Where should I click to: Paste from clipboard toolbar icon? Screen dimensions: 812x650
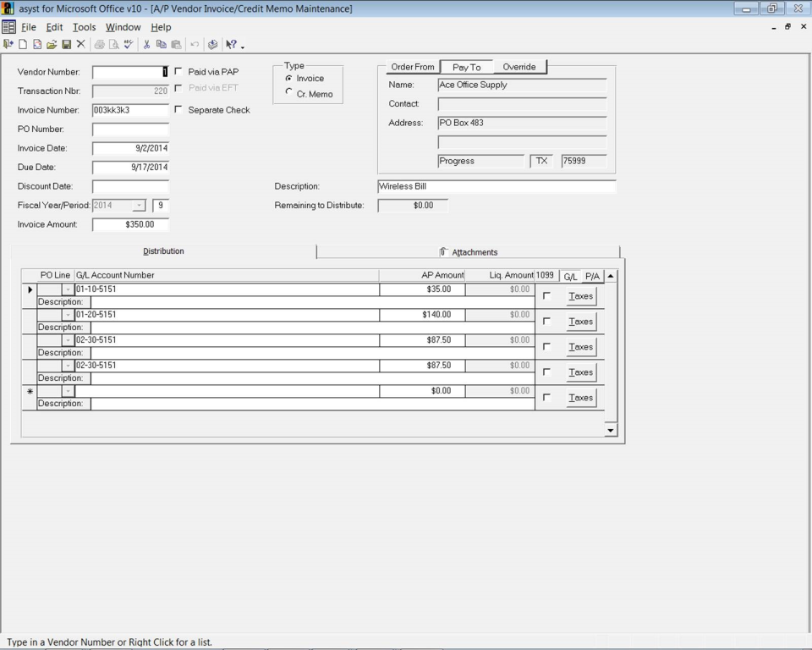coord(176,45)
